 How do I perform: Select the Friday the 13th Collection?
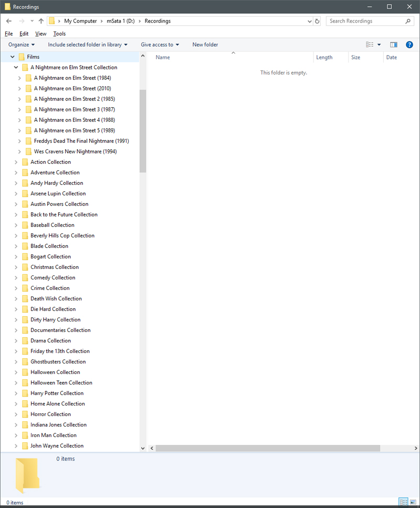pos(60,351)
